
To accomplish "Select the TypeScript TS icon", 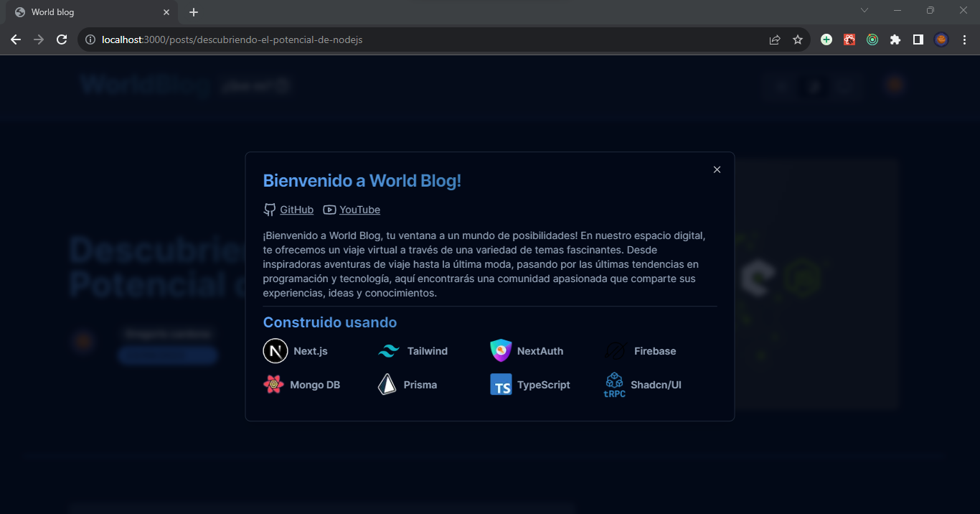I will [500, 384].
